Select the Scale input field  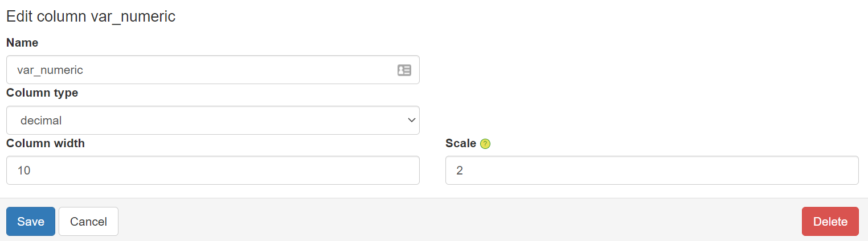(x=652, y=171)
